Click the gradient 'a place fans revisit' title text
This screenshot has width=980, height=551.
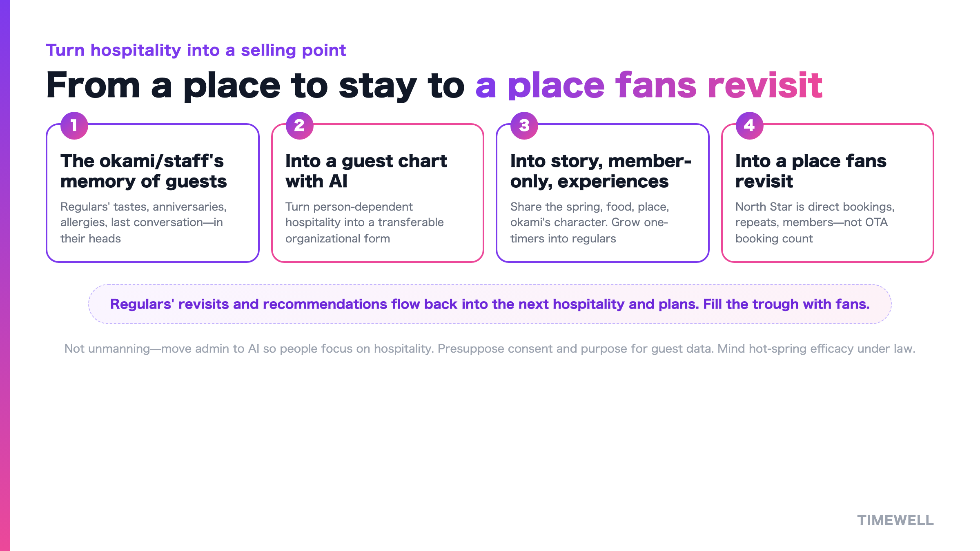click(649, 85)
